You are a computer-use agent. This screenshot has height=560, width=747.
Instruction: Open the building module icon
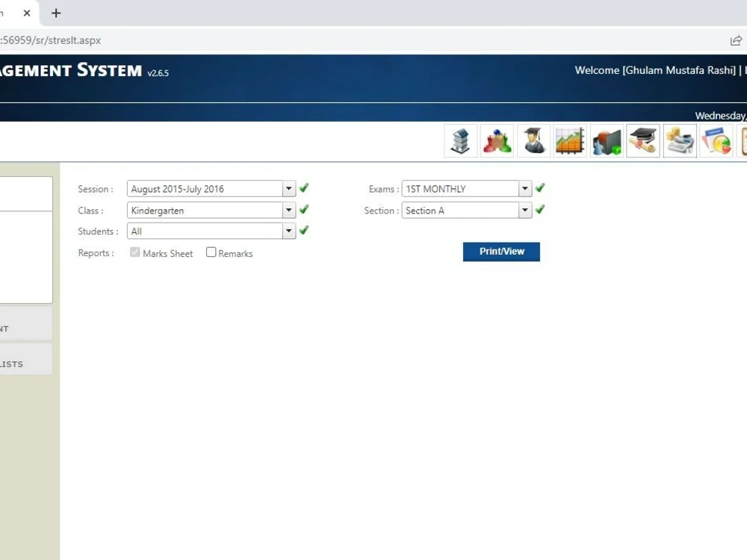tap(461, 141)
